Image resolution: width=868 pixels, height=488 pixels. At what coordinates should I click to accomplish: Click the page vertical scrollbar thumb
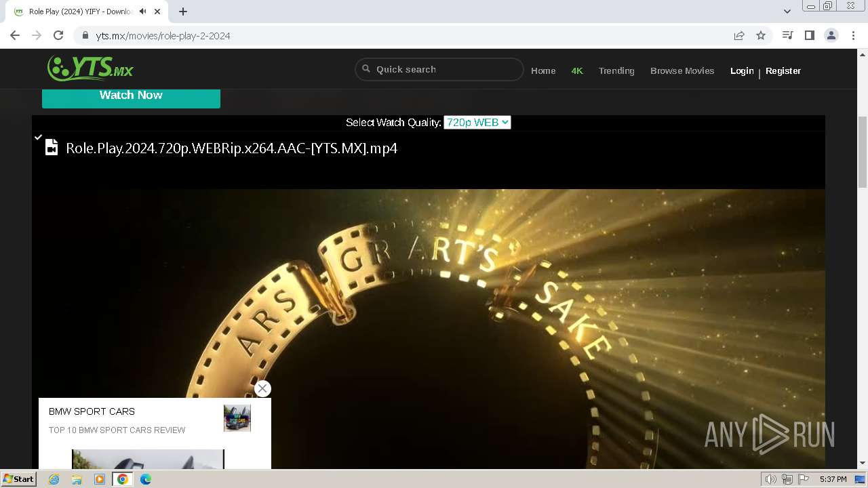863,151
